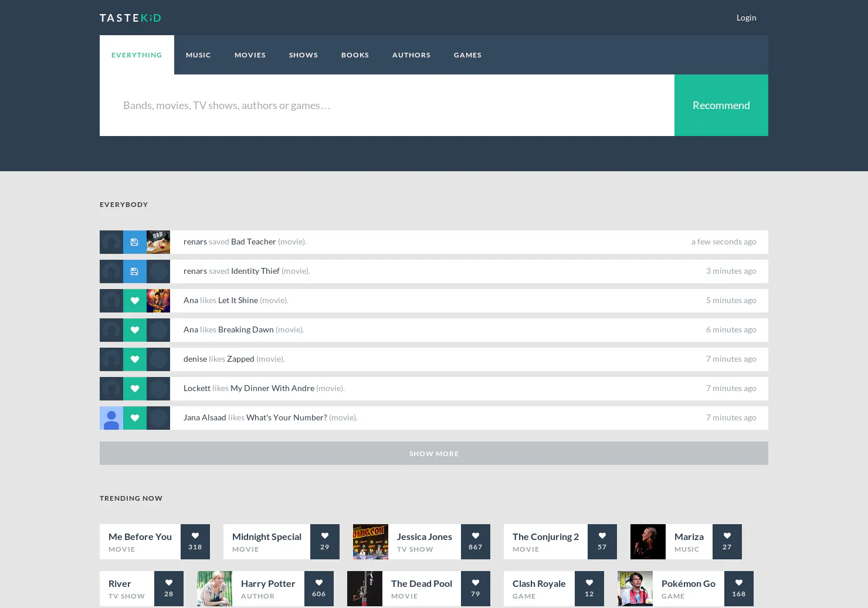This screenshot has width=868, height=608.
Task: Open denise's avatar in Zapped row
Action: click(x=111, y=359)
